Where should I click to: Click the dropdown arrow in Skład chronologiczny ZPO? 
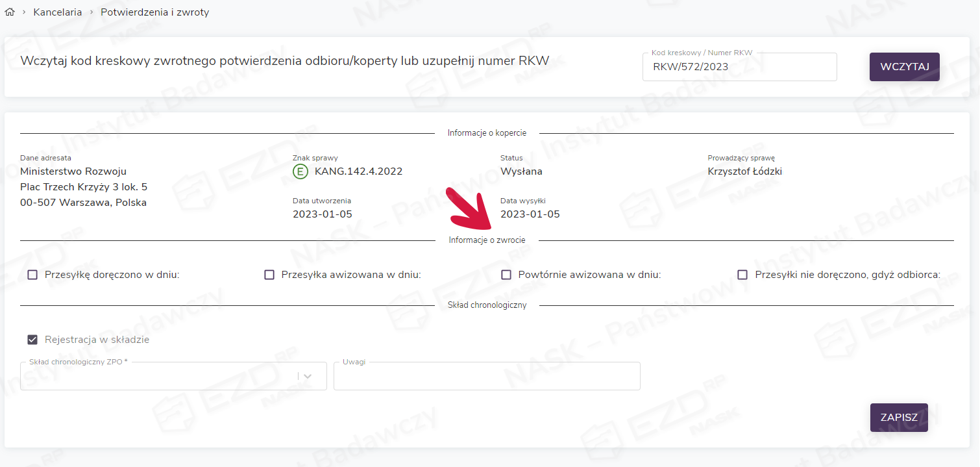308,376
